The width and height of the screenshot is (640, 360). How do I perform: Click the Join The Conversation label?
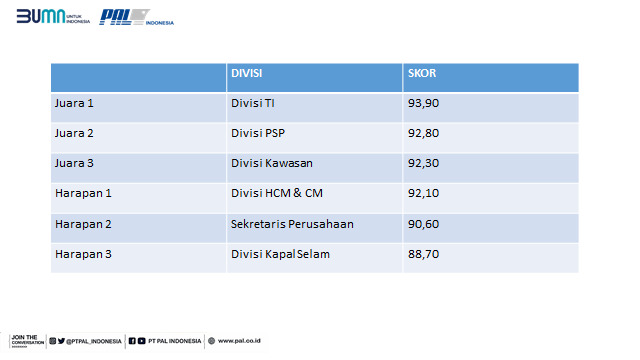coord(28,340)
